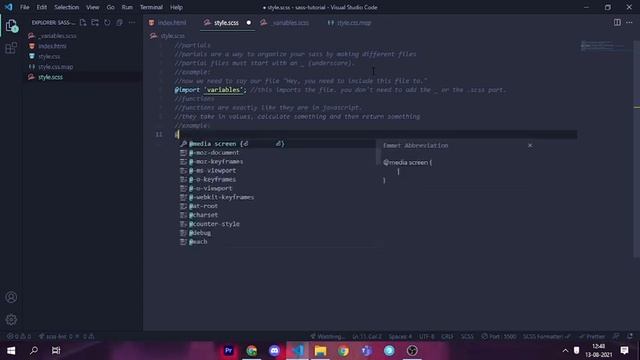This screenshot has height=360, width=640.
Task: Open notifications bell in status bar
Action: point(630,336)
